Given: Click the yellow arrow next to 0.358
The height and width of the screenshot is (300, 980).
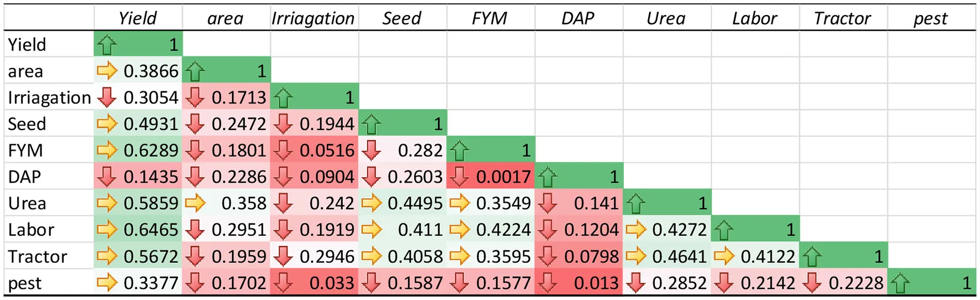Looking at the screenshot, I should (195, 203).
